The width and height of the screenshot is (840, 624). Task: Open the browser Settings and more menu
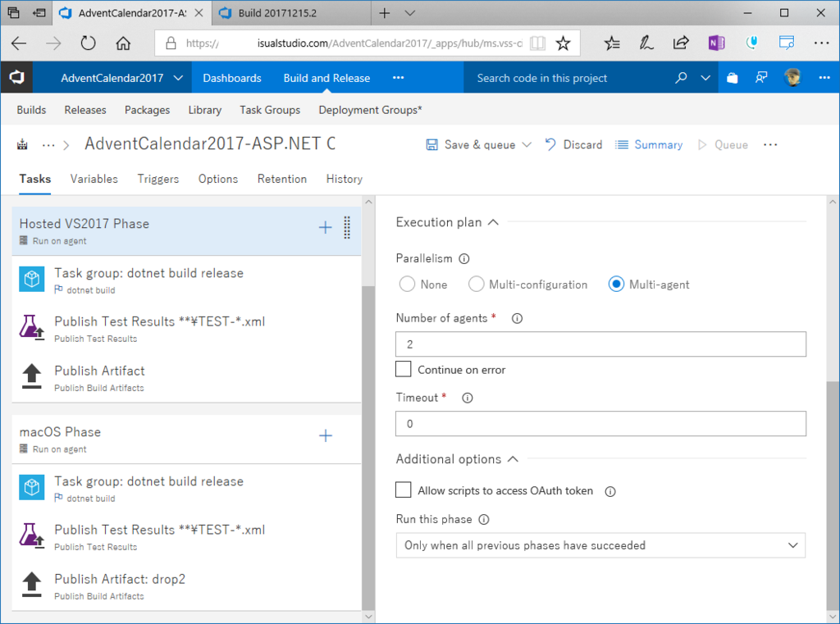pyautogui.click(x=821, y=43)
